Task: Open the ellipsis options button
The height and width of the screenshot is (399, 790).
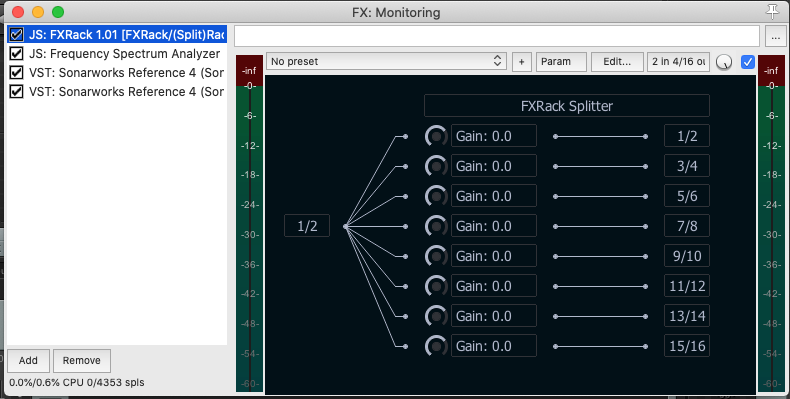Action: [x=775, y=37]
